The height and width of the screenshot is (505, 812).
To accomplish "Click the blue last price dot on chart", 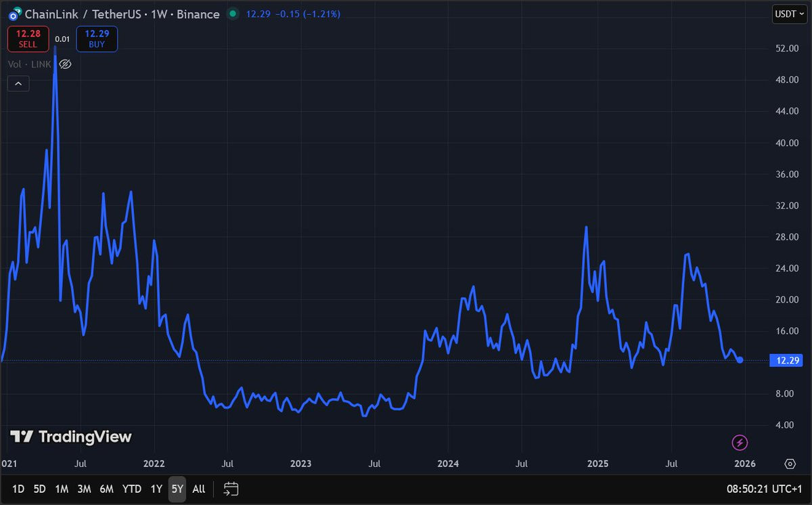I will click(740, 360).
